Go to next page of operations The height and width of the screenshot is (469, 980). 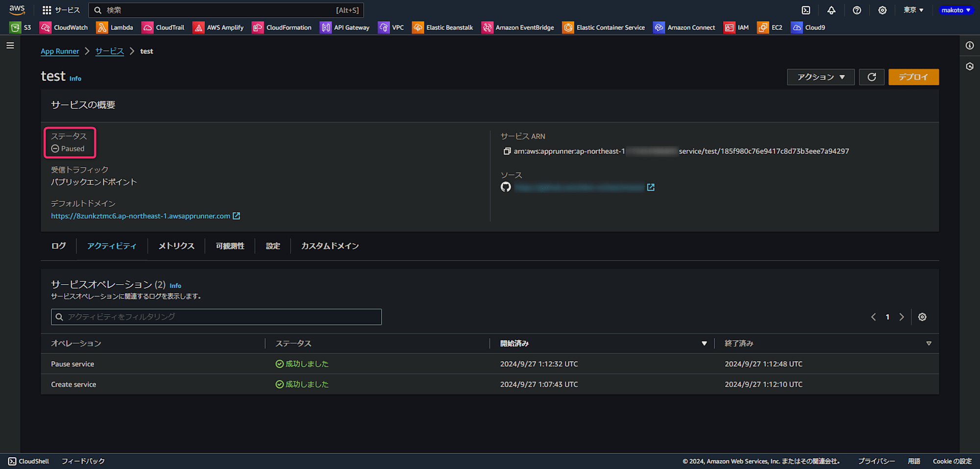click(x=902, y=317)
